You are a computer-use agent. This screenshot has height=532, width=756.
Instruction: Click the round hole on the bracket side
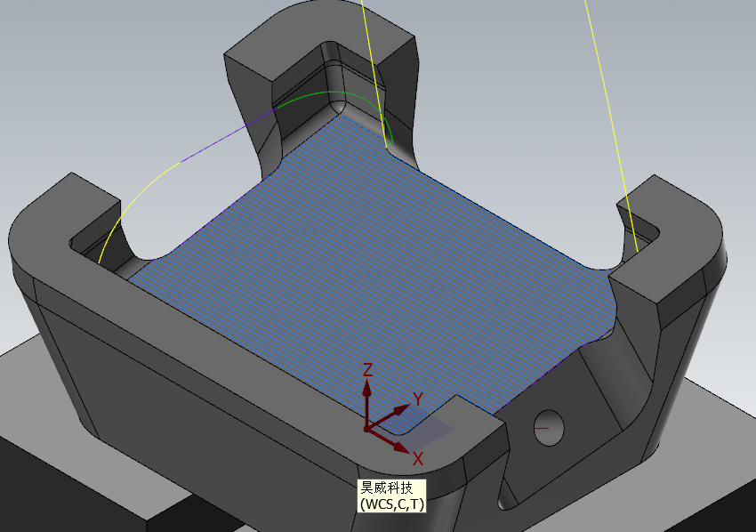pos(549,428)
